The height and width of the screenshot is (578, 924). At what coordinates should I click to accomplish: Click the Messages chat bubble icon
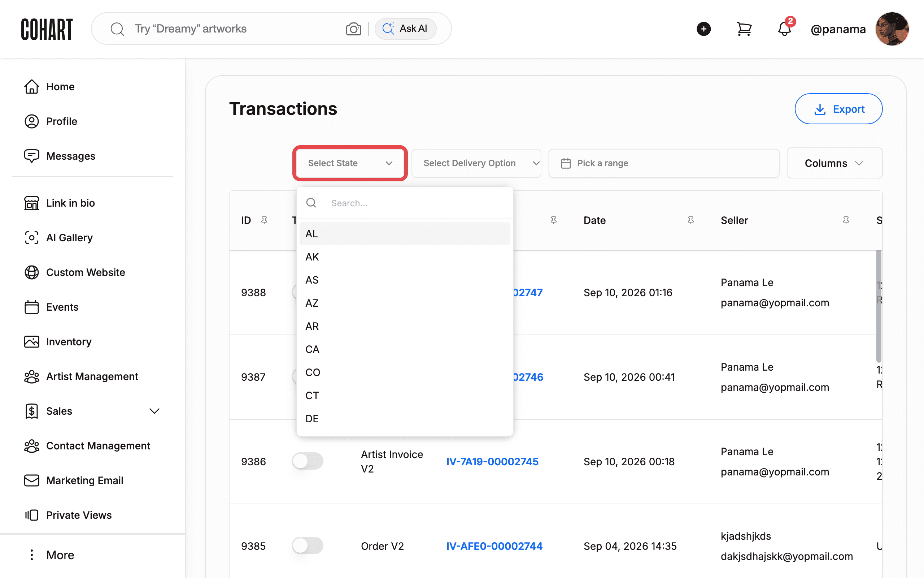pos(32,156)
